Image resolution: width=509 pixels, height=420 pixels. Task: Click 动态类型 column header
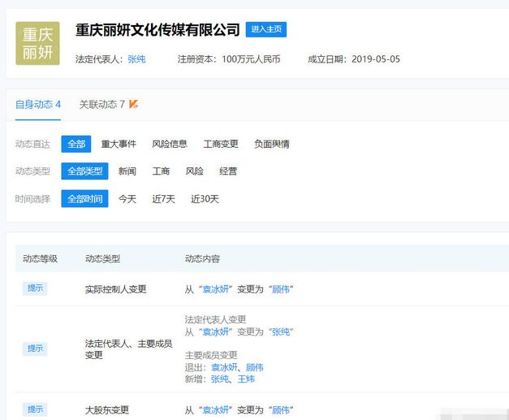[102, 259]
